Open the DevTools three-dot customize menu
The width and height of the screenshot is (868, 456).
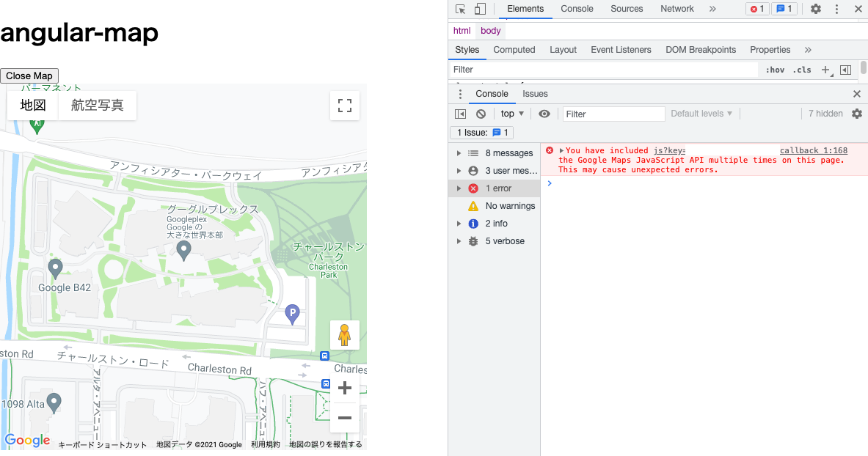[836, 9]
